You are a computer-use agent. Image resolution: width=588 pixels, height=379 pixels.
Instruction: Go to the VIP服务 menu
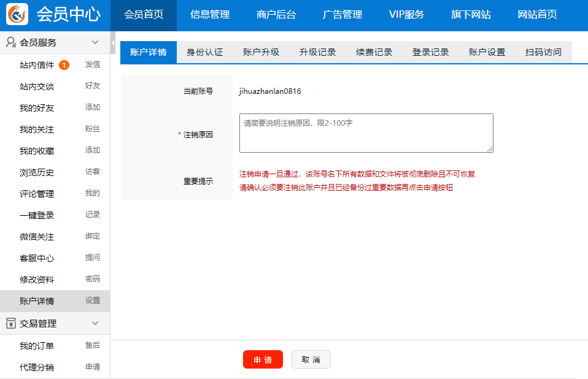406,15
